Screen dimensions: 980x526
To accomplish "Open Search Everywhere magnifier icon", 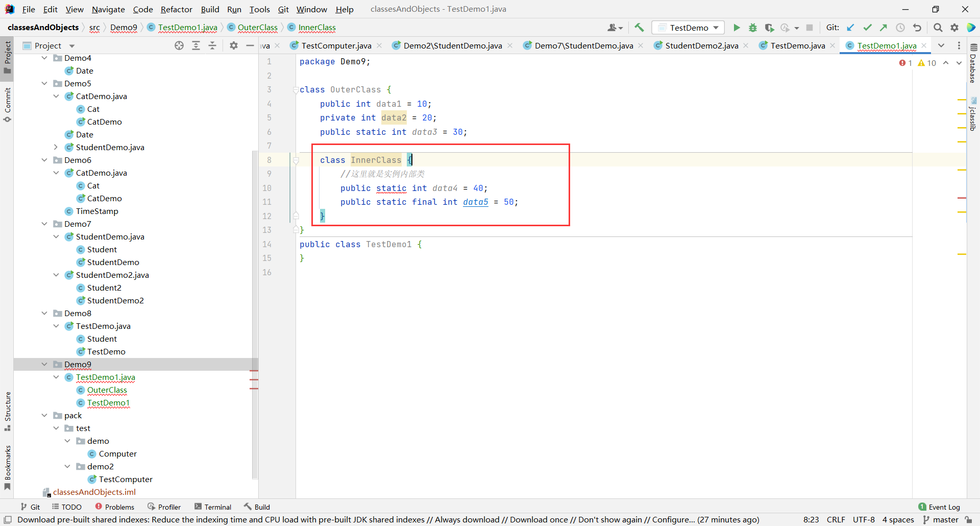I will (938, 28).
